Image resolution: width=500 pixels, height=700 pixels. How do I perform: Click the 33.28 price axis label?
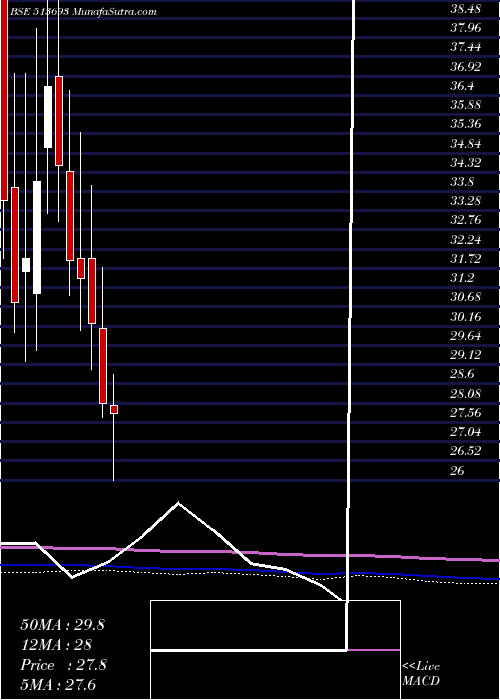(x=466, y=201)
